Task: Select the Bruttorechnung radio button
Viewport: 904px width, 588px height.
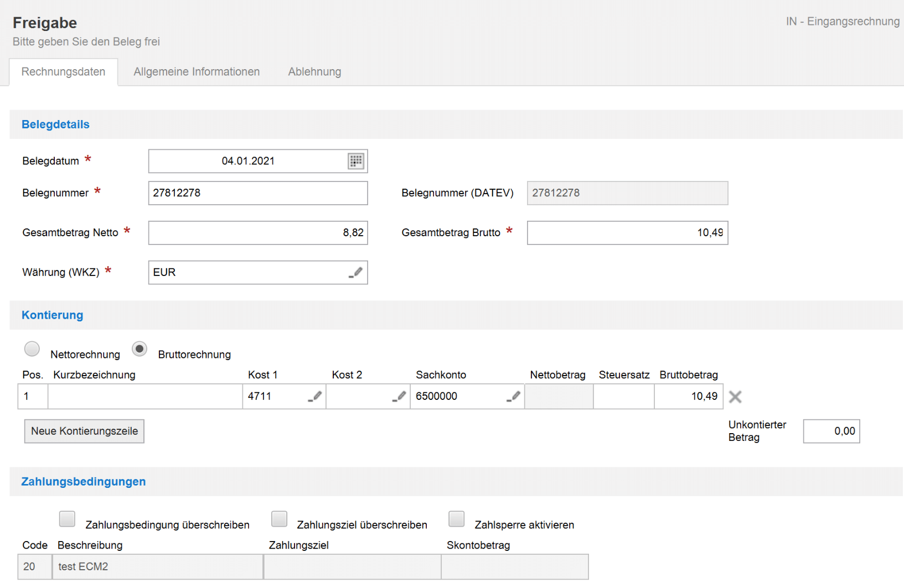Action: [x=140, y=349]
